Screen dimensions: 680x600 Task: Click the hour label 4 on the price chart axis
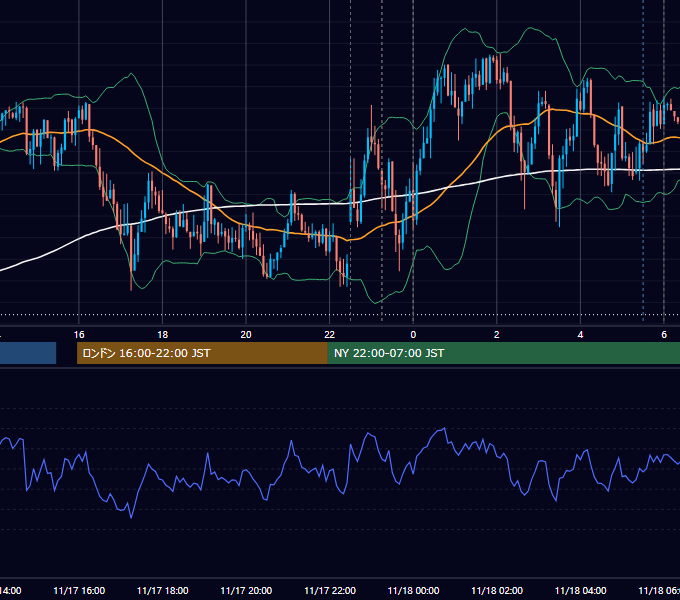580,335
